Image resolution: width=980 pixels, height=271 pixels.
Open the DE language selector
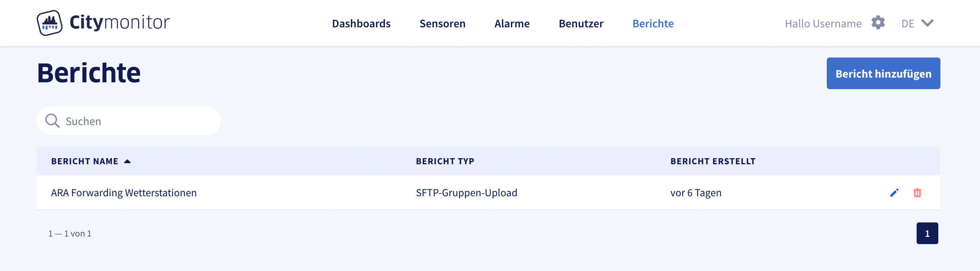coord(908,24)
